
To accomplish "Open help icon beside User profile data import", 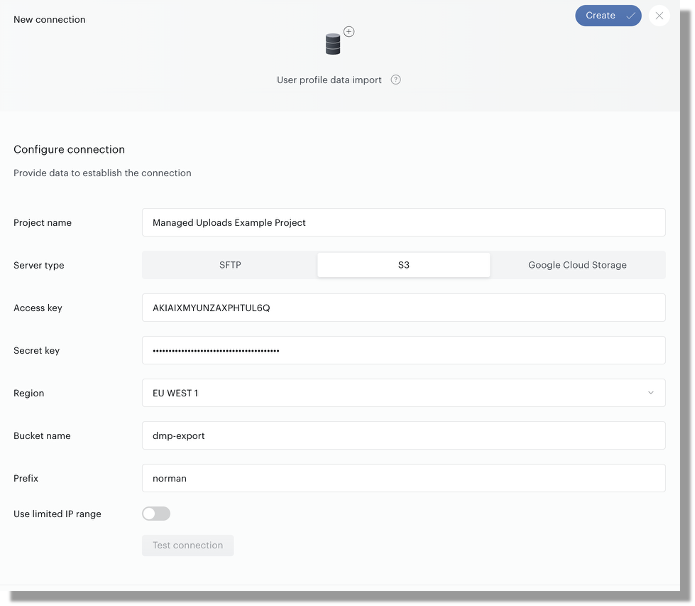I will [395, 80].
